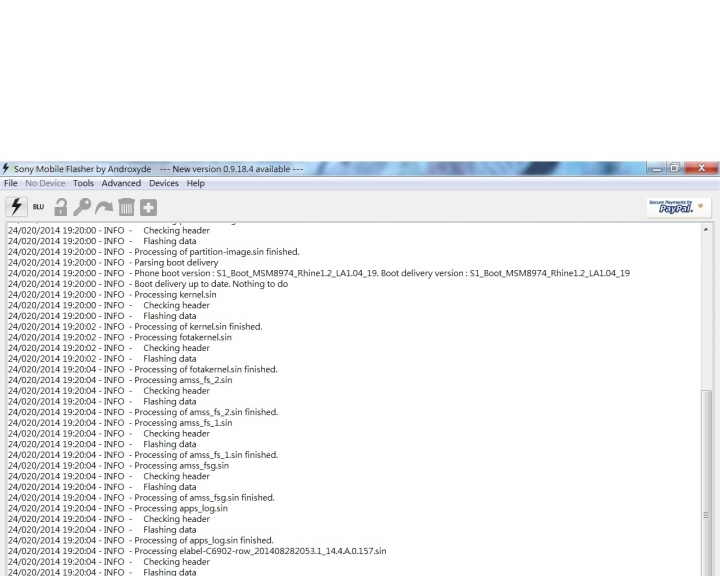Viewport: 720px width, 576px height.
Task: Click the Flasher app icon in title bar
Action: pyautogui.click(x=6, y=168)
